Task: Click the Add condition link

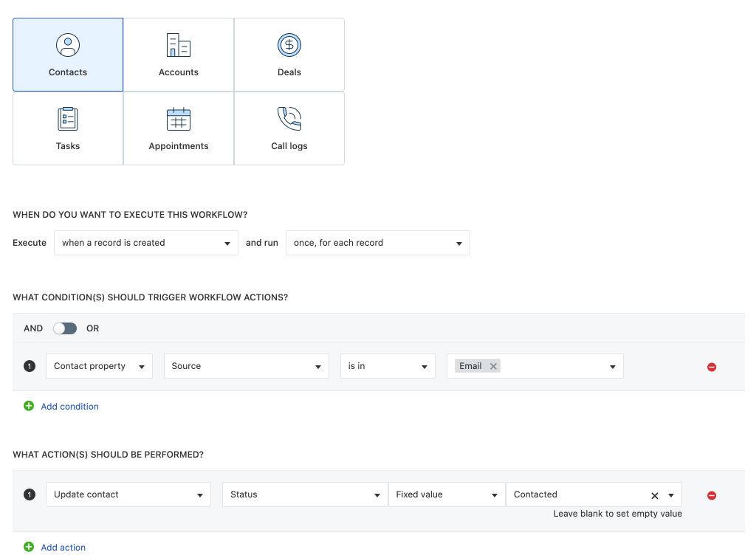Action: 69,407
